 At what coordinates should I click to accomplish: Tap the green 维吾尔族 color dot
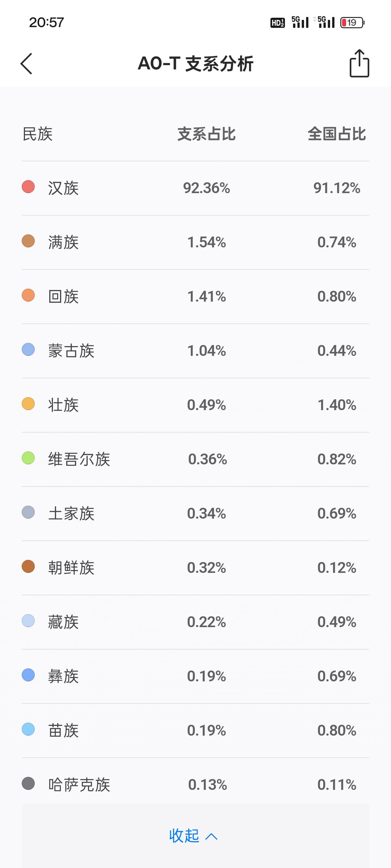[28, 458]
